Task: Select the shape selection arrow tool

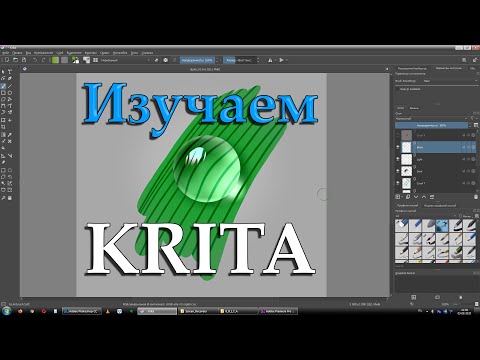Action: coord(3,72)
